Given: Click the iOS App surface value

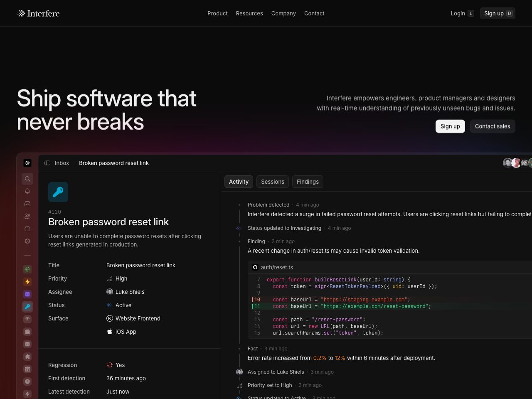Looking at the screenshot, I should coord(121,332).
